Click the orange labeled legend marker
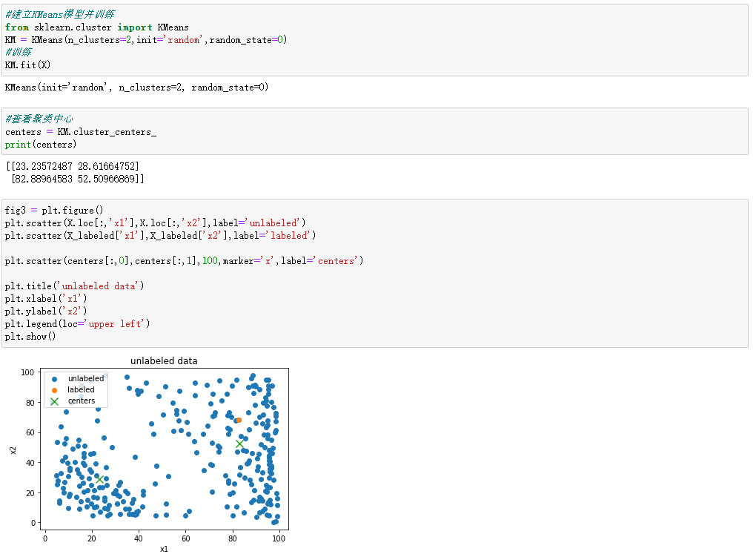The image size is (756, 557). pyautogui.click(x=55, y=390)
